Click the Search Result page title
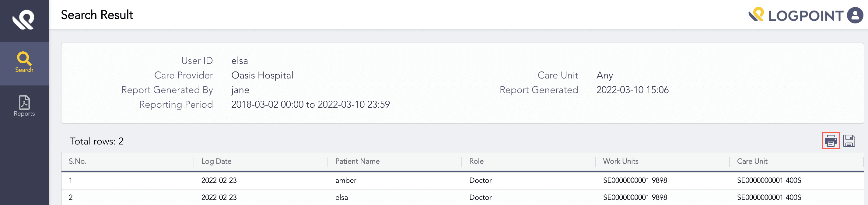868x205 pixels. 97,15
